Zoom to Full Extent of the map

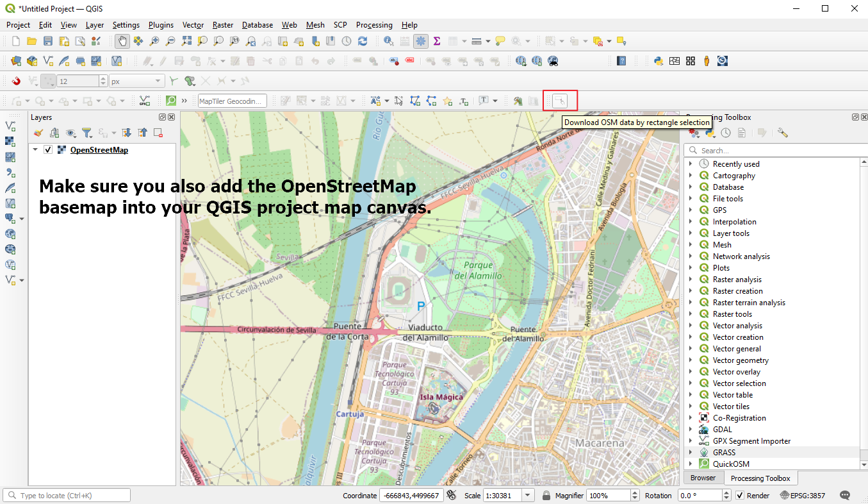(x=185, y=40)
